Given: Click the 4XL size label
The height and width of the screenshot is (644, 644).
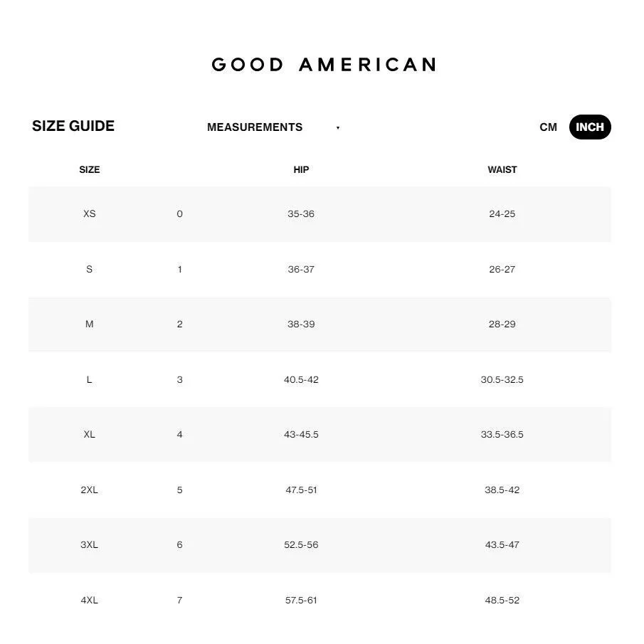Looking at the screenshot, I should [90, 601].
